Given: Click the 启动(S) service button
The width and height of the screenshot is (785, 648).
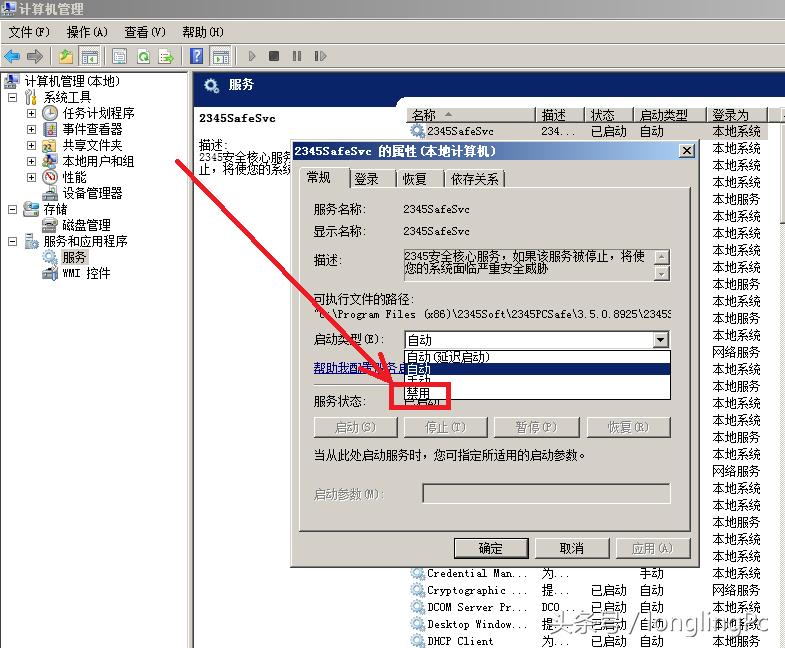Looking at the screenshot, I should tap(355, 427).
